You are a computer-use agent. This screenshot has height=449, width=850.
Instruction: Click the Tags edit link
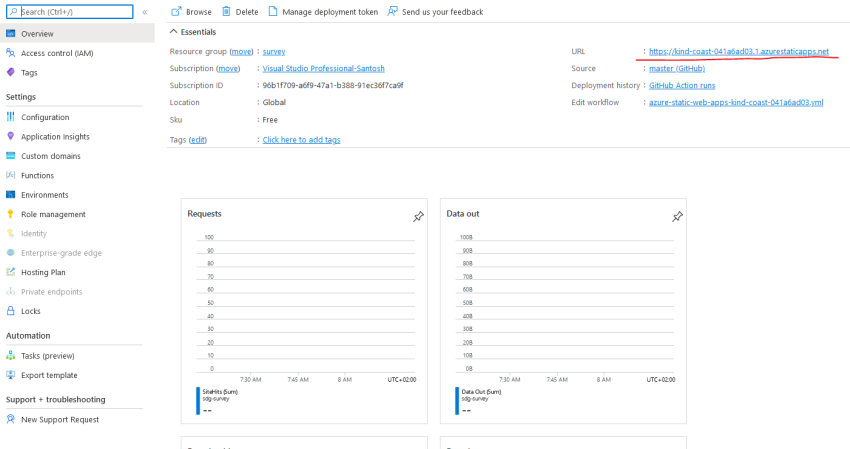tap(198, 139)
